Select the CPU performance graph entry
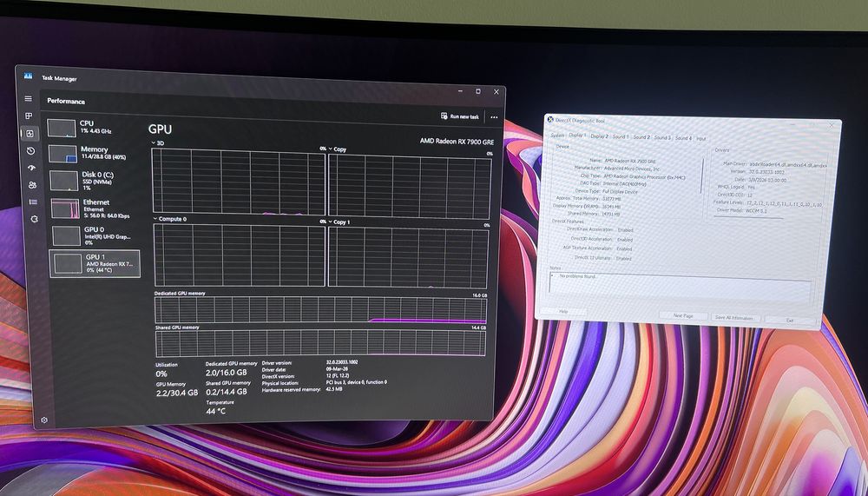This screenshot has height=496, width=868. (x=93, y=128)
